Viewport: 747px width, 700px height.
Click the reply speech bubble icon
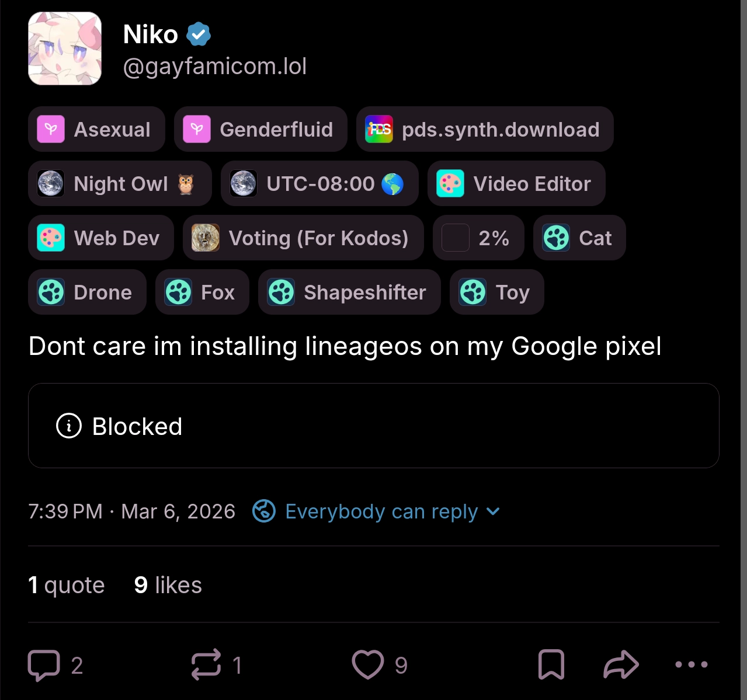click(x=44, y=664)
